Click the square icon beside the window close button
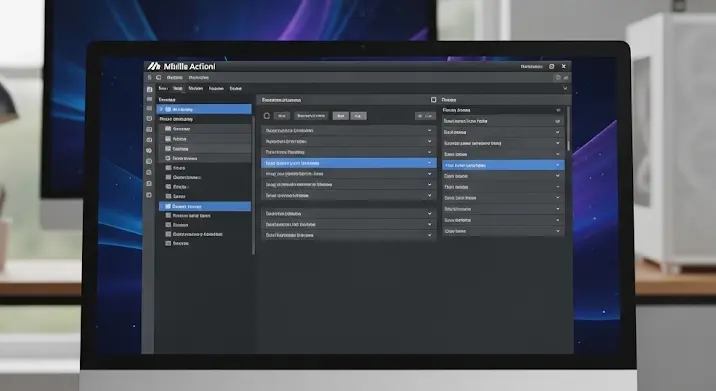This screenshot has height=391, width=716. click(552, 66)
